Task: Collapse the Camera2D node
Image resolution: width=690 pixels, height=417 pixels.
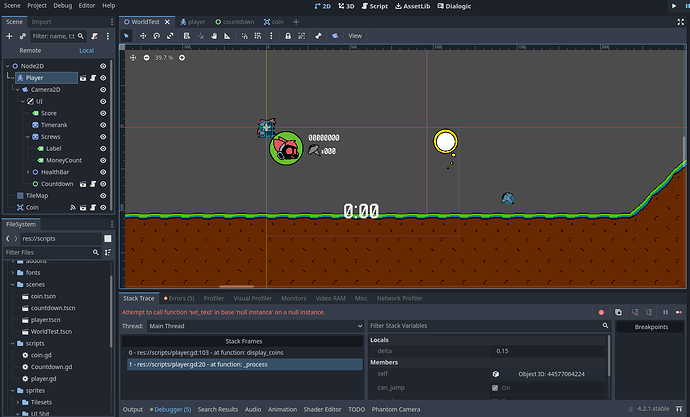Action: point(18,90)
